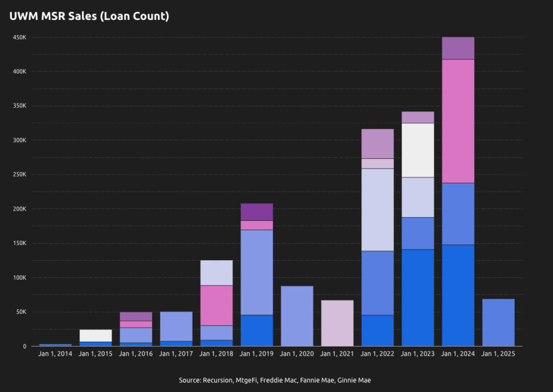
Task: Click the Jan 1, 2014 x-axis label
Action: pos(55,354)
